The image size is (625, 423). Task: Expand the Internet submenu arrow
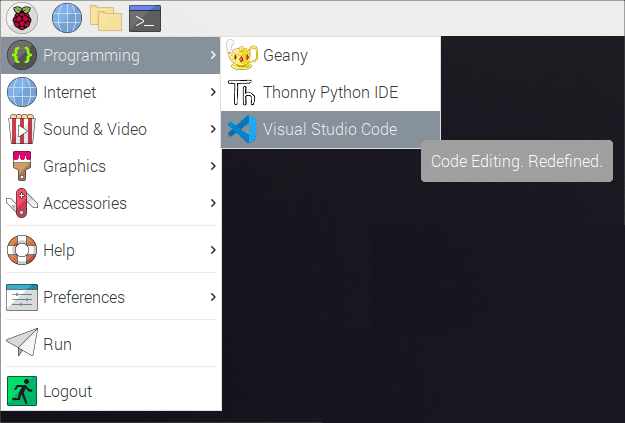click(213, 93)
